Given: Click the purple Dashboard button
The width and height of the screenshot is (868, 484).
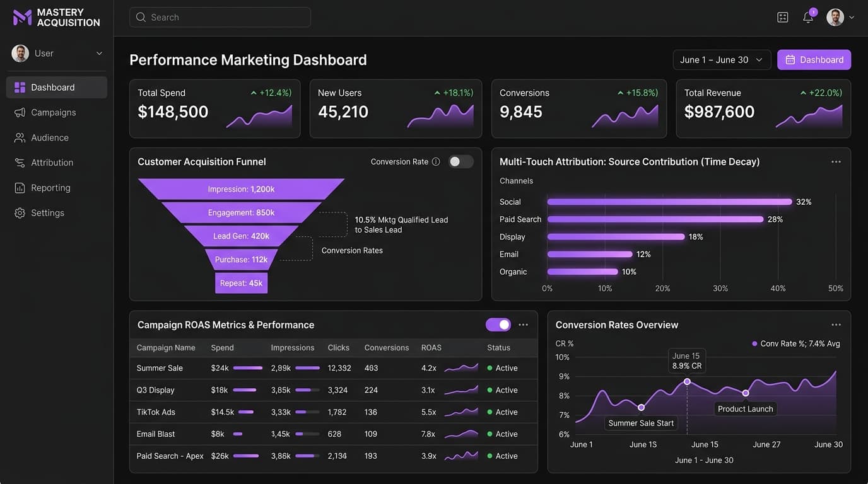Looking at the screenshot, I should click(814, 60).
